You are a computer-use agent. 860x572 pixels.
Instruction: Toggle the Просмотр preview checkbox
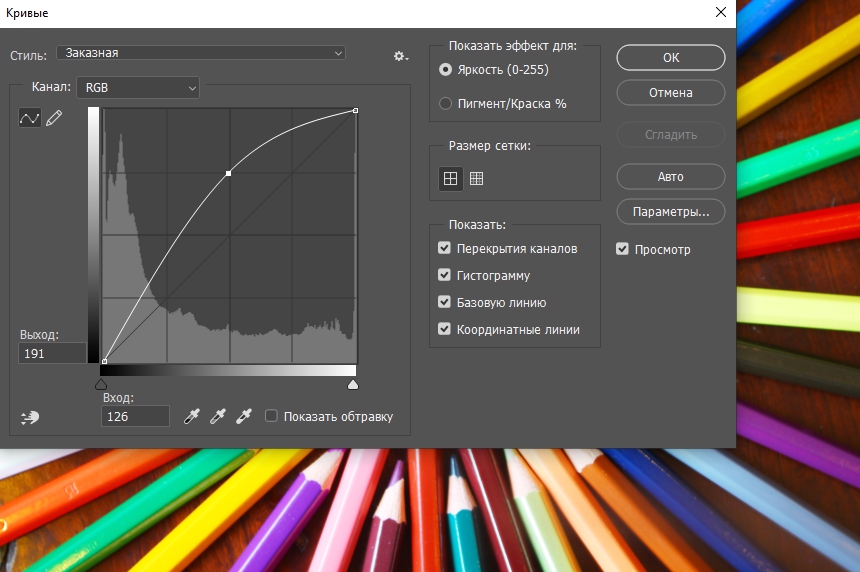pos(622,249)
